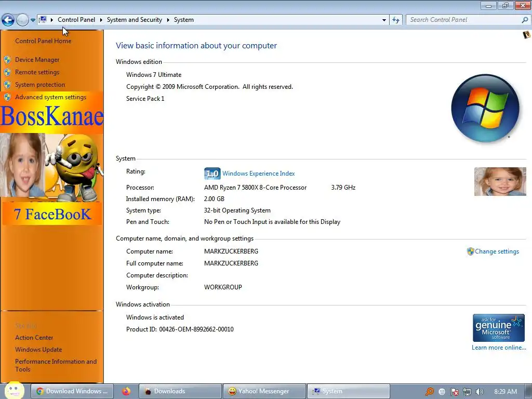This screenshot has height=399, width=532.
Task: Click the Windows is activated text
Action: click(x=155, y=317)
